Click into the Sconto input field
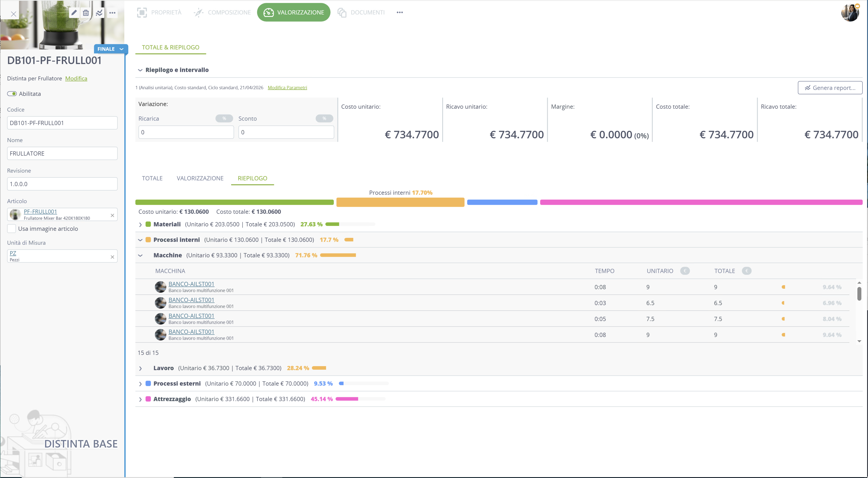868x478 pixels. click(286, 132)
